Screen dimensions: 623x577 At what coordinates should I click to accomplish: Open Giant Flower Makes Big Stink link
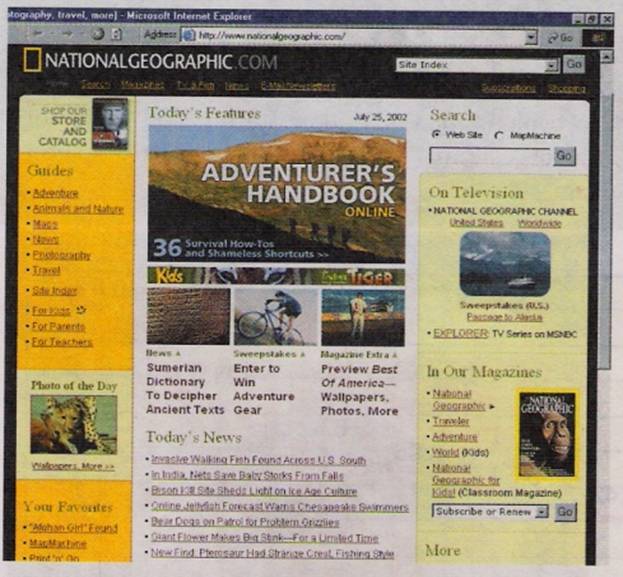[x=265, y=538]
